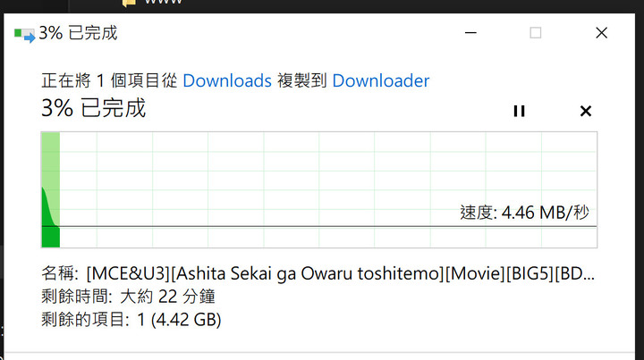Open the Downloads source folder link
Viewport: 644px width, 360px height.
(x=227, y=80)
